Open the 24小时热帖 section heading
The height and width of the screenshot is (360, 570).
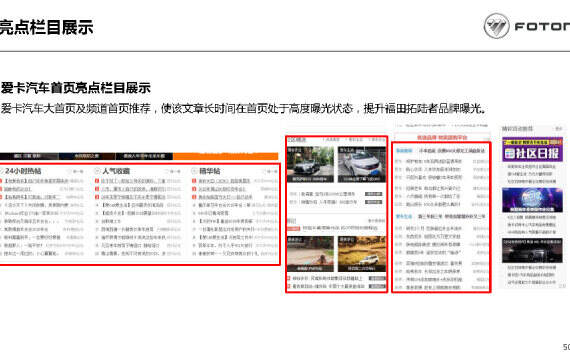[x=23, y=171]
